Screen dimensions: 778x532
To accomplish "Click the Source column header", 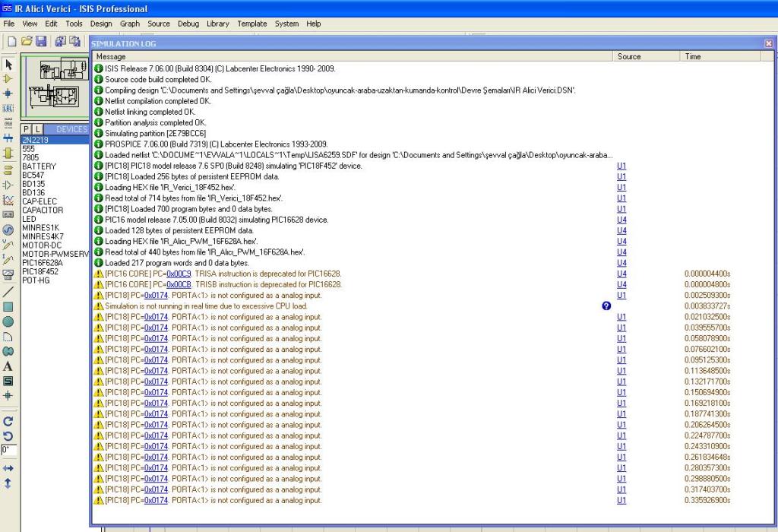I will (646, 56).
